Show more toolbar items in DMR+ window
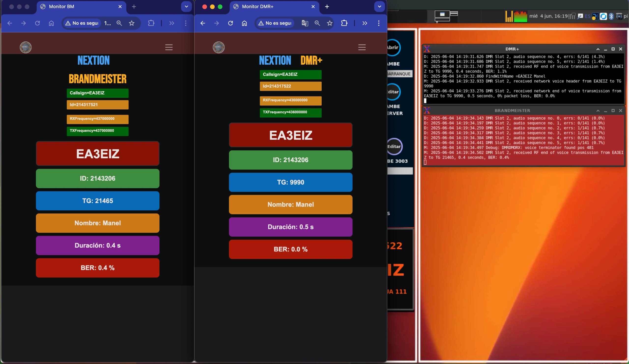629x364 pixels. pyautogui.click(x=365, y=23)
